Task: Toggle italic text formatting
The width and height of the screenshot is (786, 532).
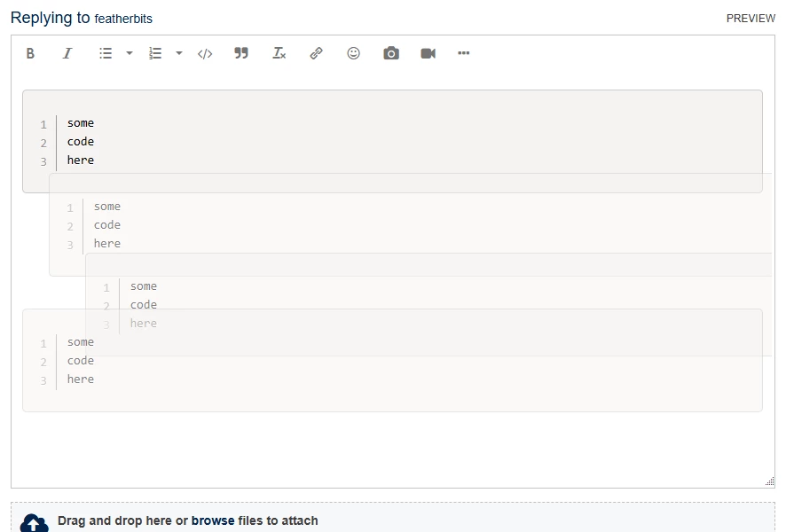Action: click(67, 53)
